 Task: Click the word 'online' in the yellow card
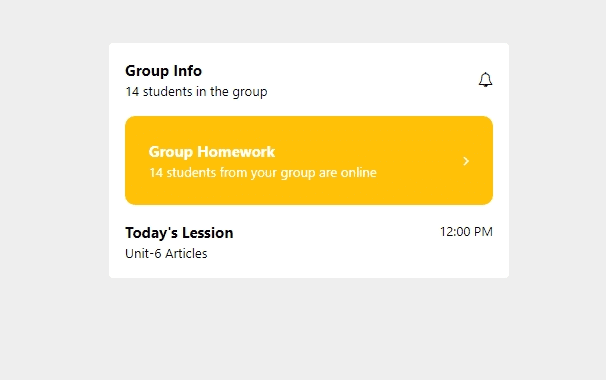358,172
